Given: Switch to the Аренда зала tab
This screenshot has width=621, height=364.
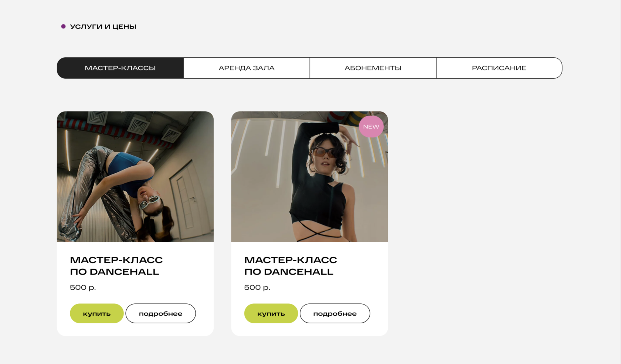Looking at the screenshot, I should tap(247, 68).
